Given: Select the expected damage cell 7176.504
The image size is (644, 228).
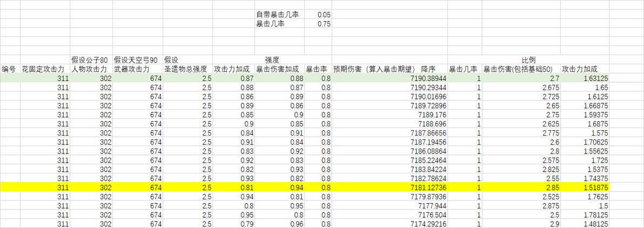Looking at the screenshot, I should pos(390,215).
